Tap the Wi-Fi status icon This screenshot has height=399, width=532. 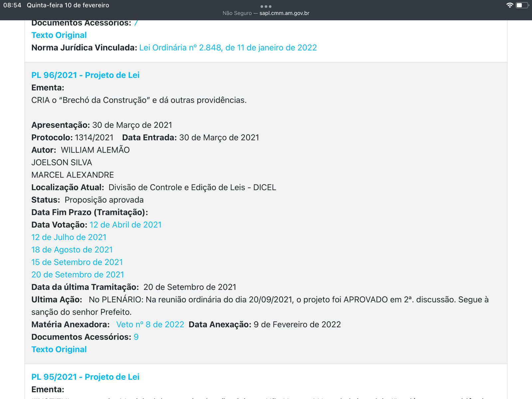point(509,5)
